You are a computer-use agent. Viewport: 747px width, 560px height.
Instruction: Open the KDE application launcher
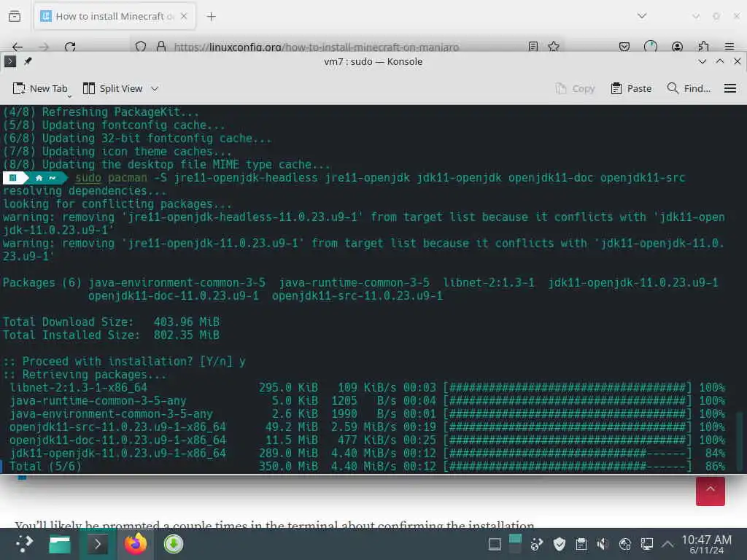point(24,543)
